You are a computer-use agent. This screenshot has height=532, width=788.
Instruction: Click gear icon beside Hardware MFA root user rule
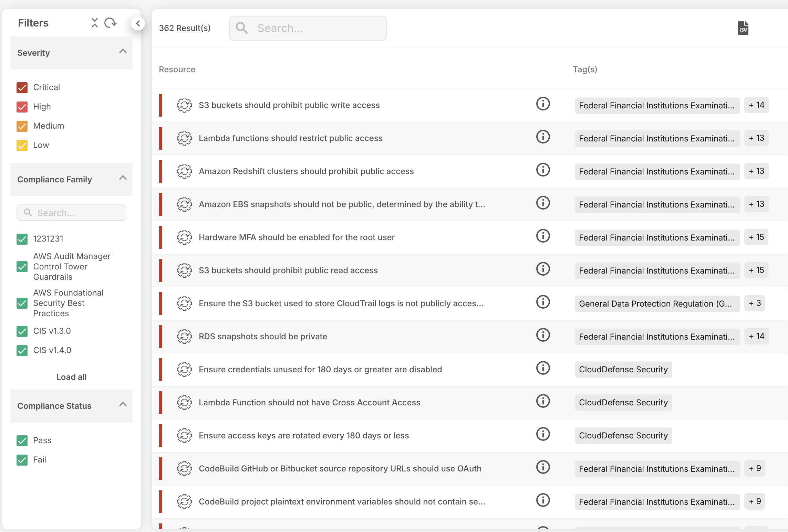184,237
